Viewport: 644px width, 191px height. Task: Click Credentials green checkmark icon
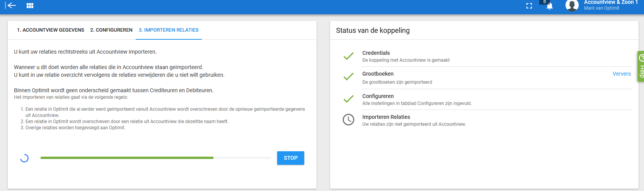[349, 56]
